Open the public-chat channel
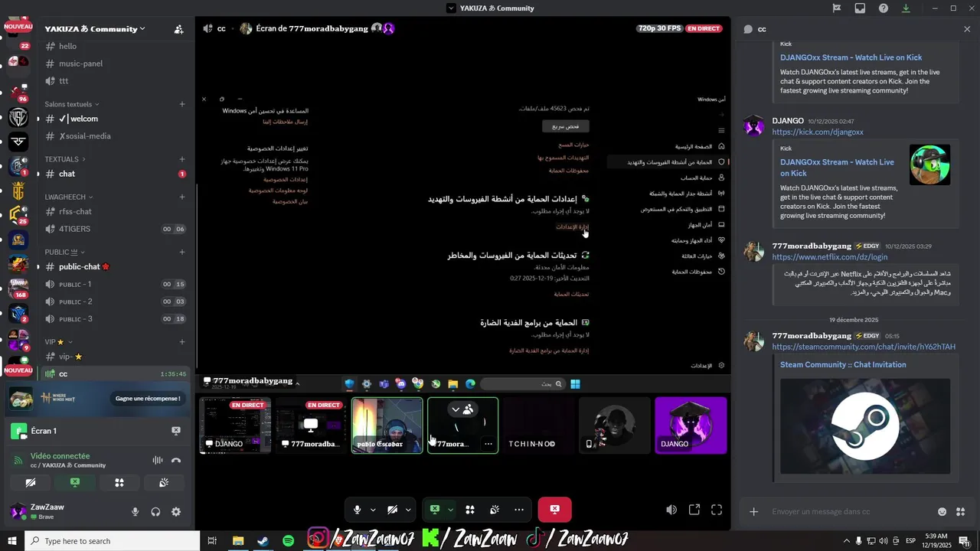The width and height of the screenshot is (980, 551). click(x=115, y=266)
